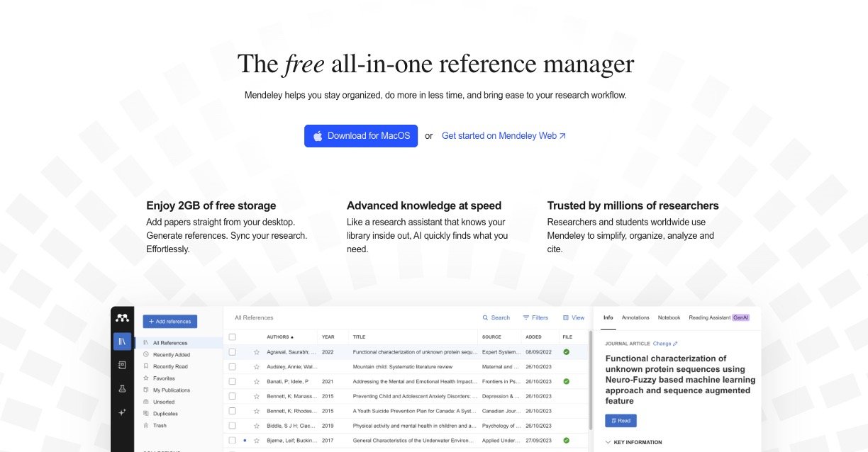Open 'A Youth Suicide Prevention Plan for Canada' title
Screen dimensions: 868x452
(415, 411)
